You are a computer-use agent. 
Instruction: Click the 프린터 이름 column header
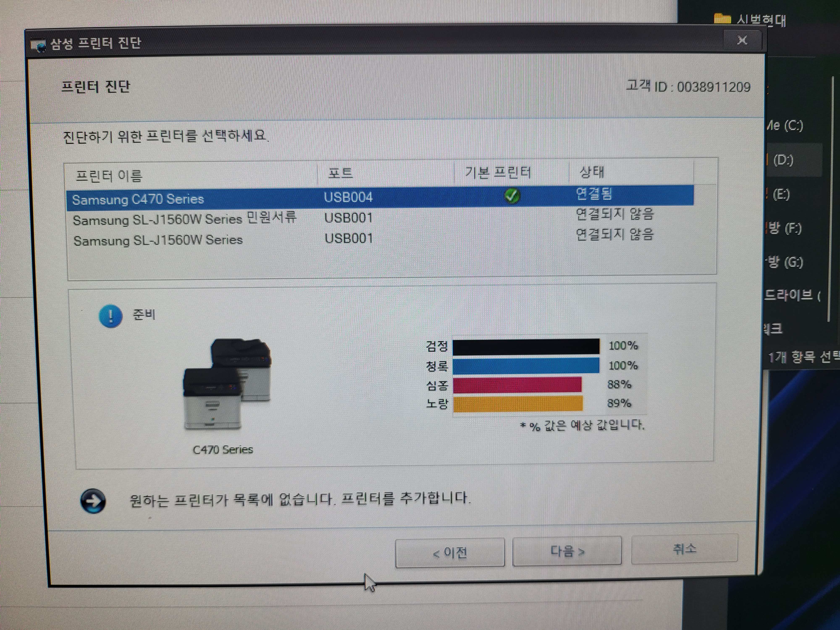(192, 175)
